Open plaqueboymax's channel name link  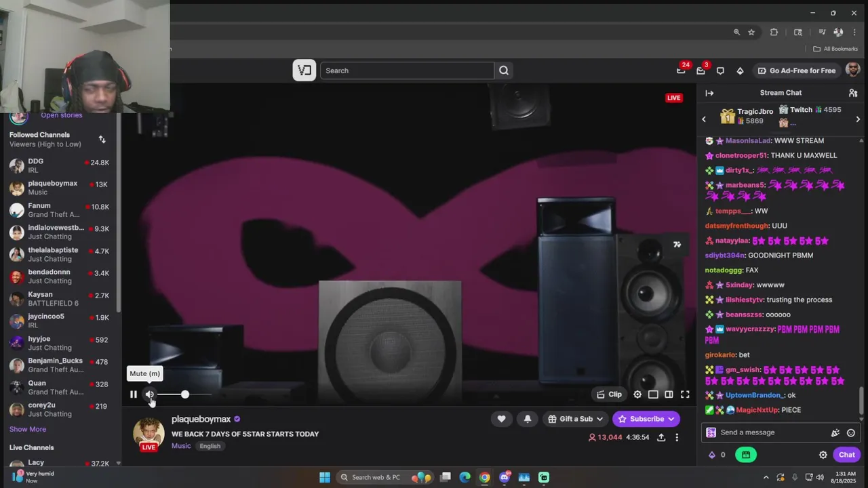pyautogui.click(x=201, y=419)
